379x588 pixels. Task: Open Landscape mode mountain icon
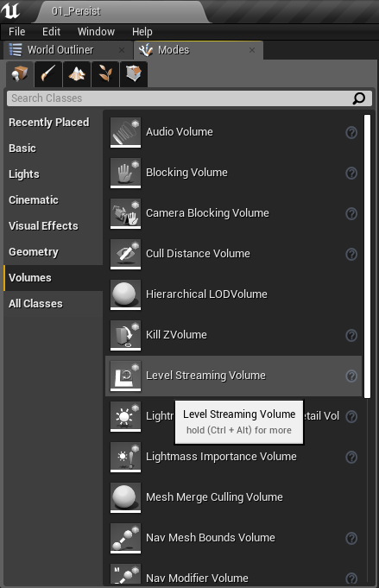pyautogui.click(x=77, y=74)
